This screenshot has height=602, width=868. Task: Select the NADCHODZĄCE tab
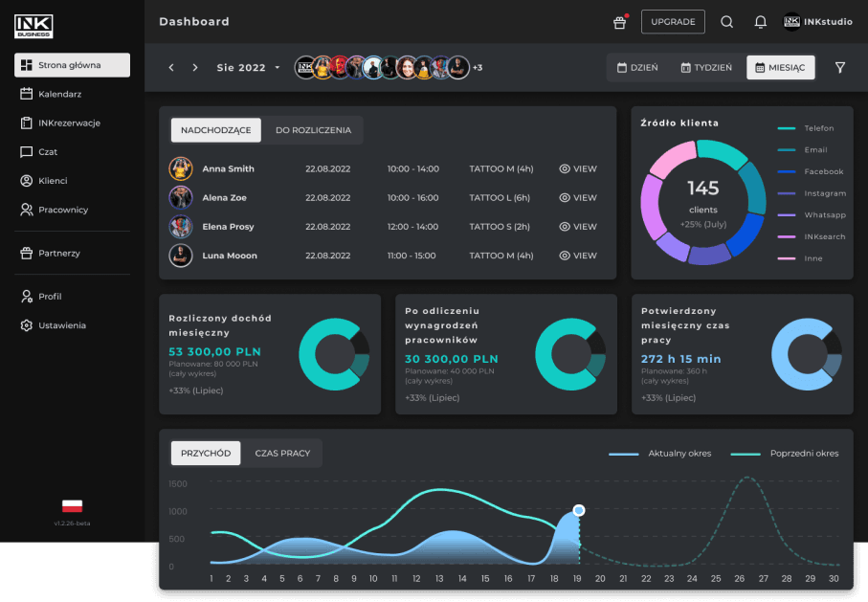[x=216, y=130]
